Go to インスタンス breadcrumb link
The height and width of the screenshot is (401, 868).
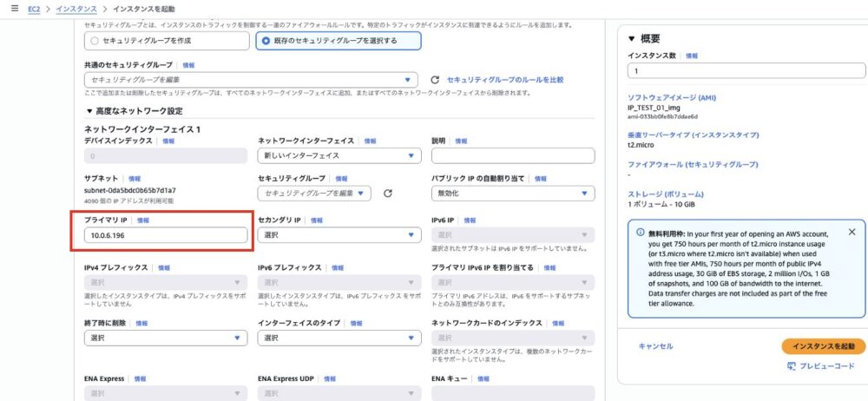(x=76, y=8)
